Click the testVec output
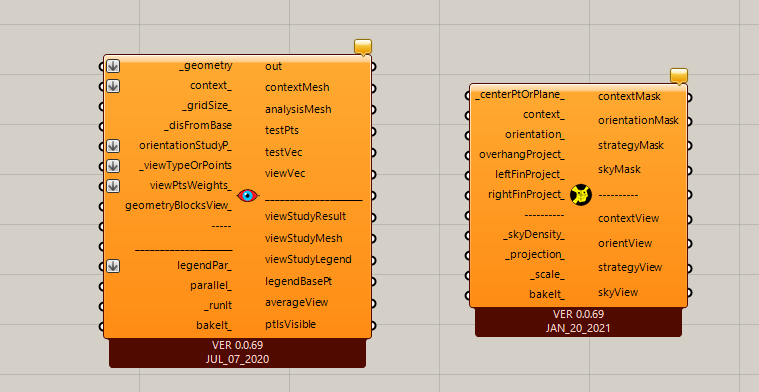759x392 pixels. (284, 152)
